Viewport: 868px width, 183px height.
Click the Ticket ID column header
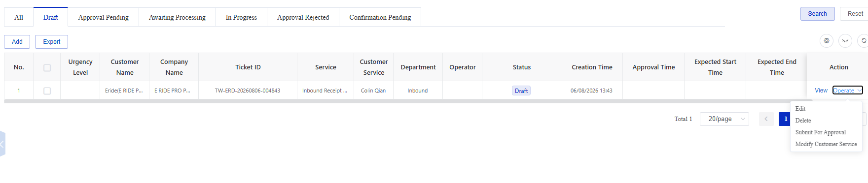(x=248, y=67)
